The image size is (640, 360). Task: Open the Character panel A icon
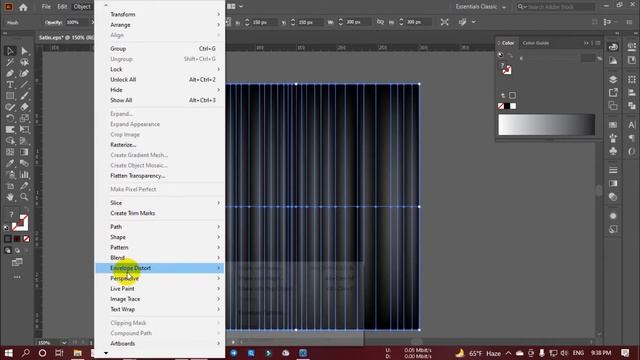click(x=632, y=125)
